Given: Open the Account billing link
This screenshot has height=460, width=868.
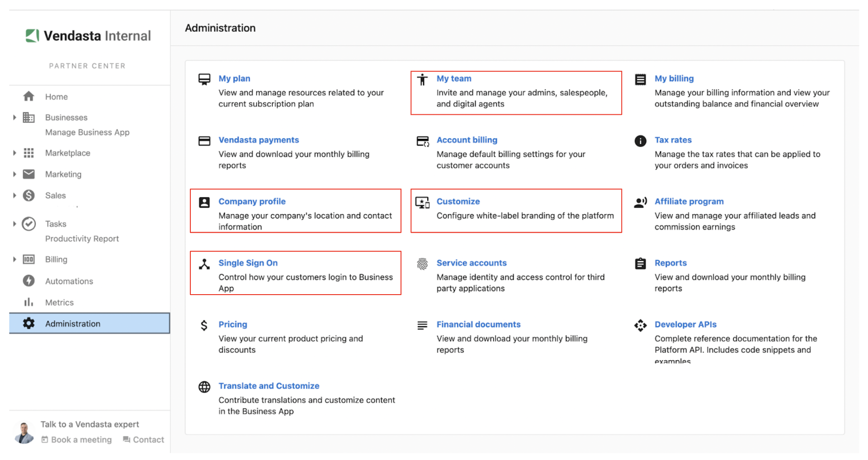Looking at the screenshot, I should click(x=467, y=140).
